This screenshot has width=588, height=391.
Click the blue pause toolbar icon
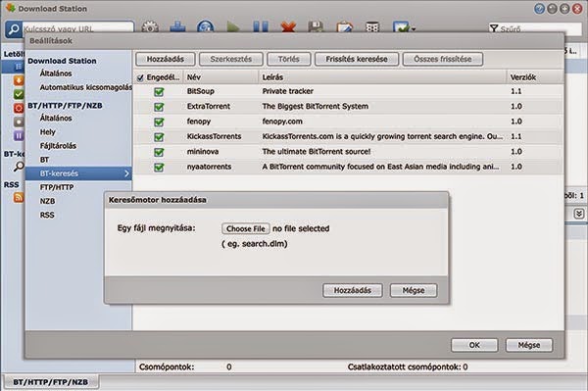[x=261, y=27]
